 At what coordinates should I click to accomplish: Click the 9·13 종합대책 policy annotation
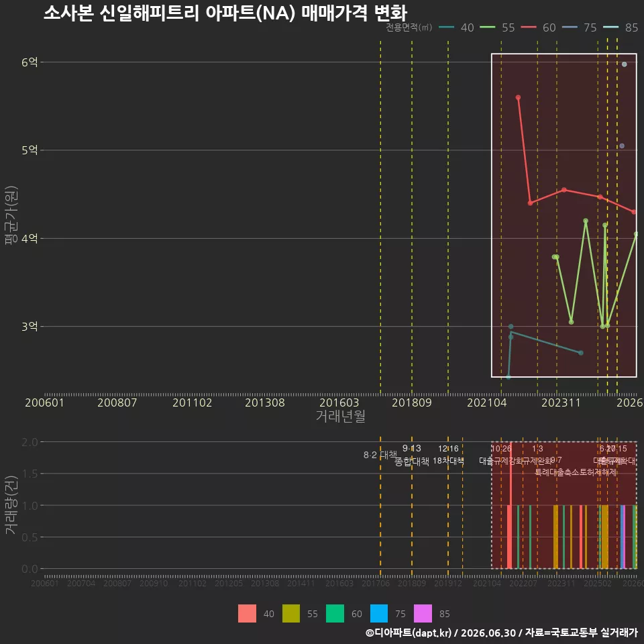tap(411, 455)
